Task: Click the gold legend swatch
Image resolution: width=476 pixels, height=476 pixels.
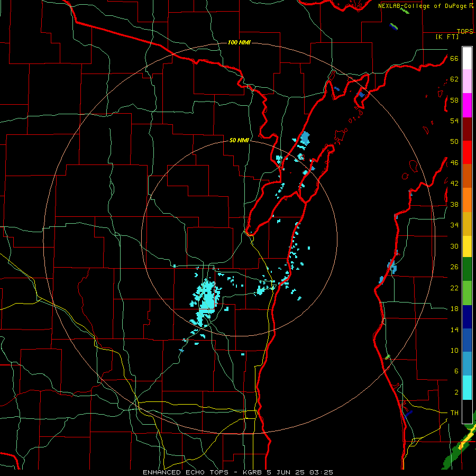Action: click(x=467, y=224)
